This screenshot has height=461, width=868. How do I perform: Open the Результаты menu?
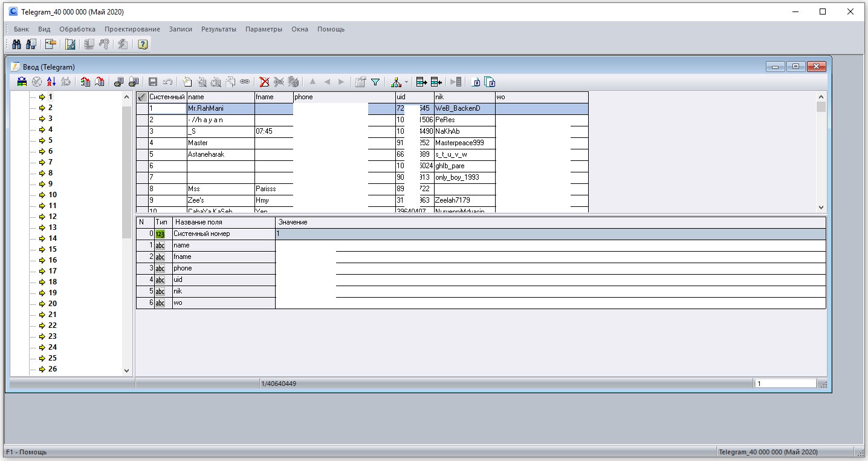click(219, 29)
